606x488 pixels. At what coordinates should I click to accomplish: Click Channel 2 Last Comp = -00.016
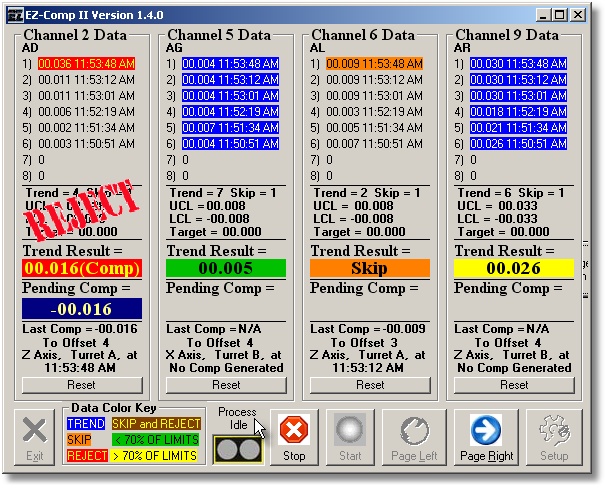80,329
